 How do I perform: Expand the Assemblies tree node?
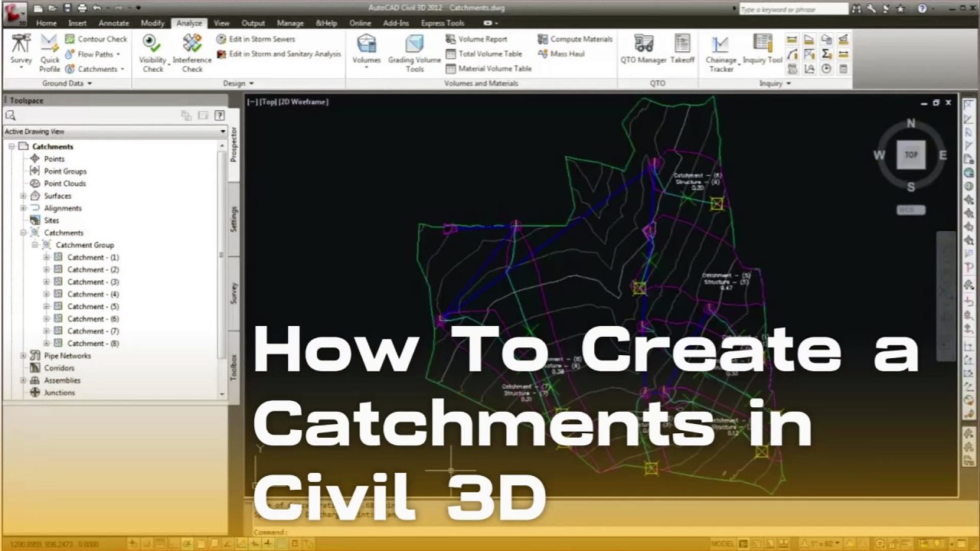point(23,380)
